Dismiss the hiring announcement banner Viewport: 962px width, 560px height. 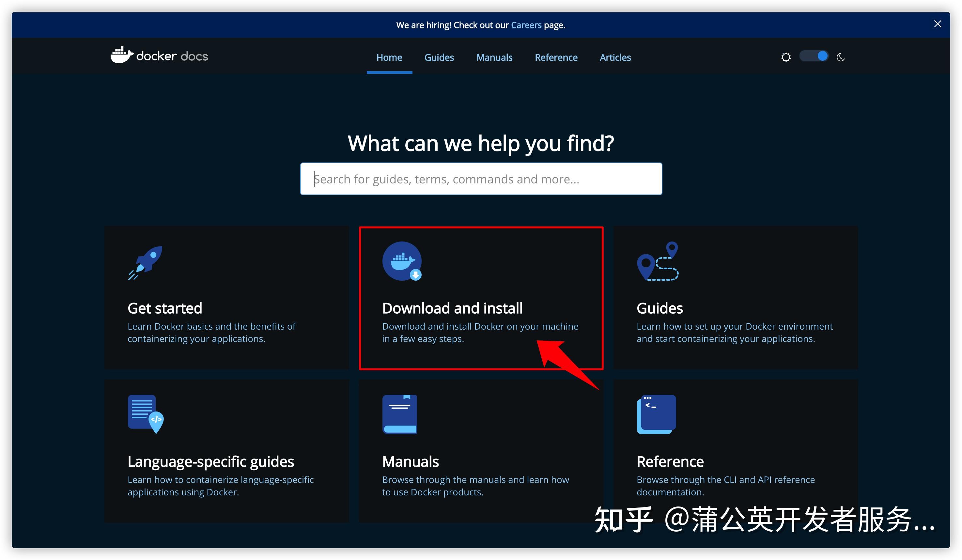[x=937, y=24]
